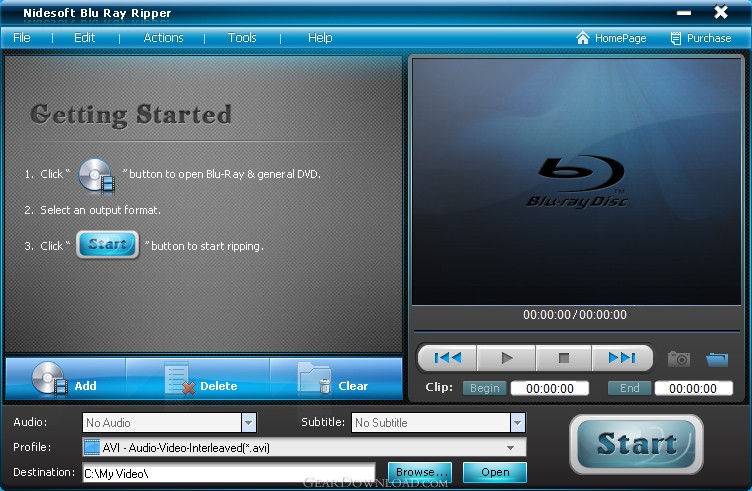Click the End time field
The image size is (752, 491).
click(693, 388)
